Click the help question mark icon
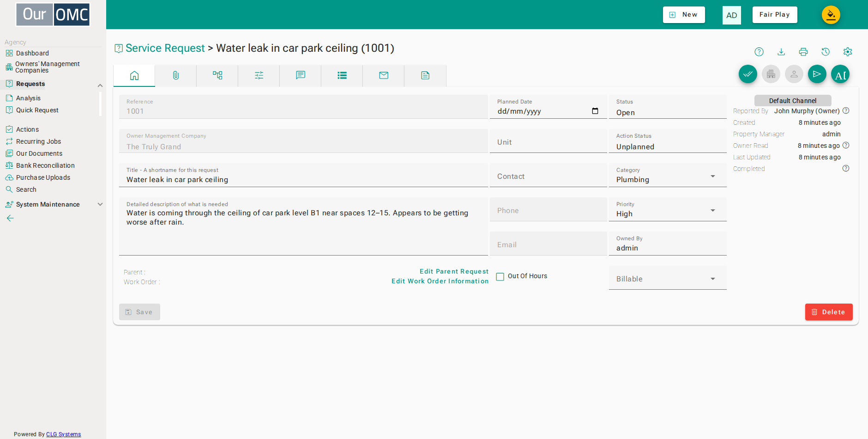 tap(759, 52)
